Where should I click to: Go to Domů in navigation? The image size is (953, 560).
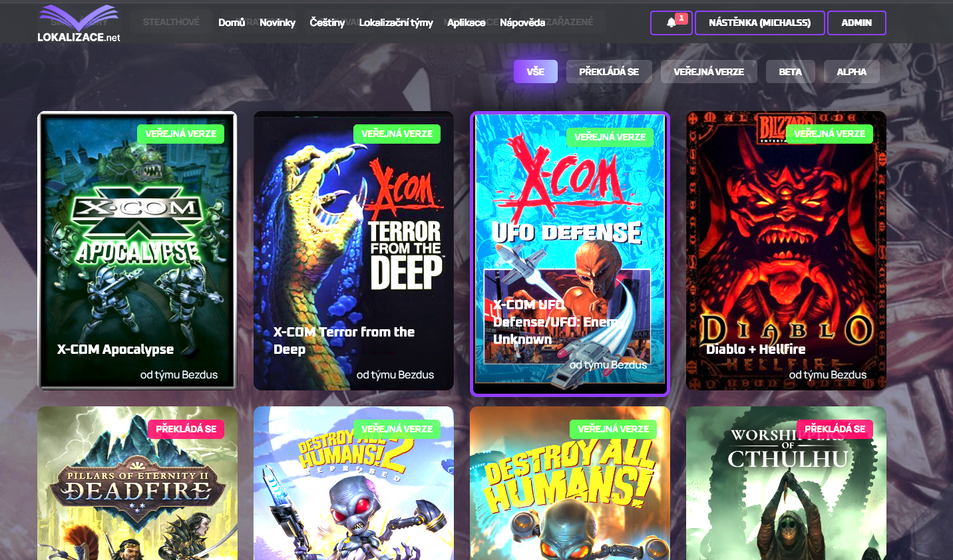click(x=232, y=23)
